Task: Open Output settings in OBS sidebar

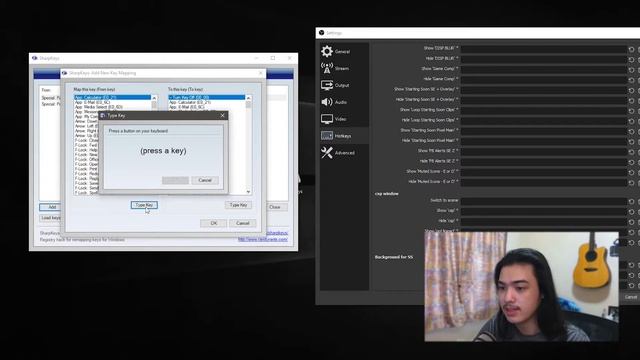Action: tap(344, 85)
